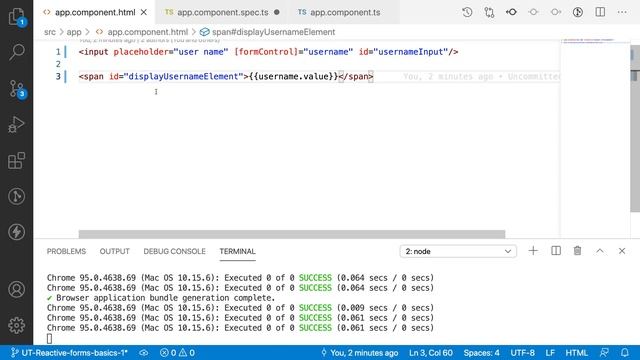This screenshot has height=360, width=640.
Task: Close the terminal panel
Action: (x=622, y=251)
